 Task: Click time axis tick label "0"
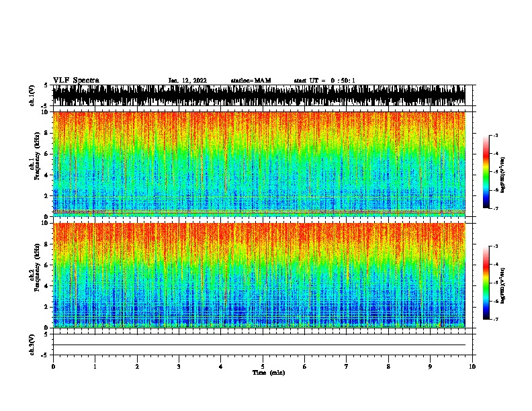point(53,367)
